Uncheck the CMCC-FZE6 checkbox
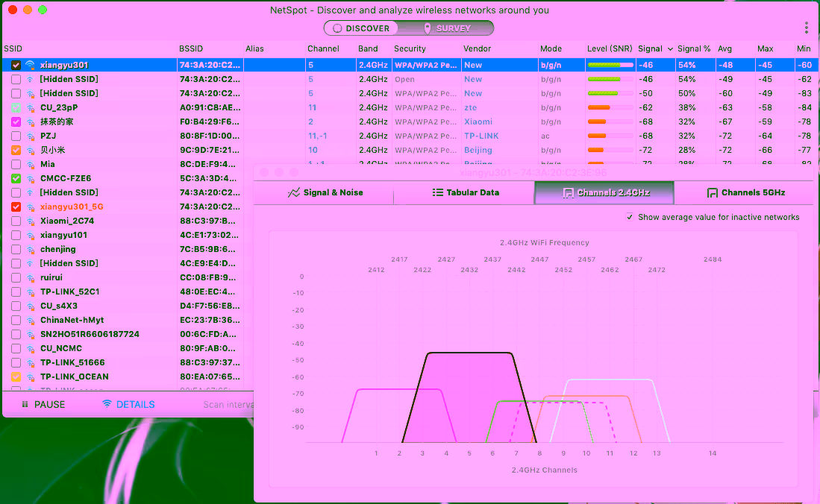 (x=16, y=178)
